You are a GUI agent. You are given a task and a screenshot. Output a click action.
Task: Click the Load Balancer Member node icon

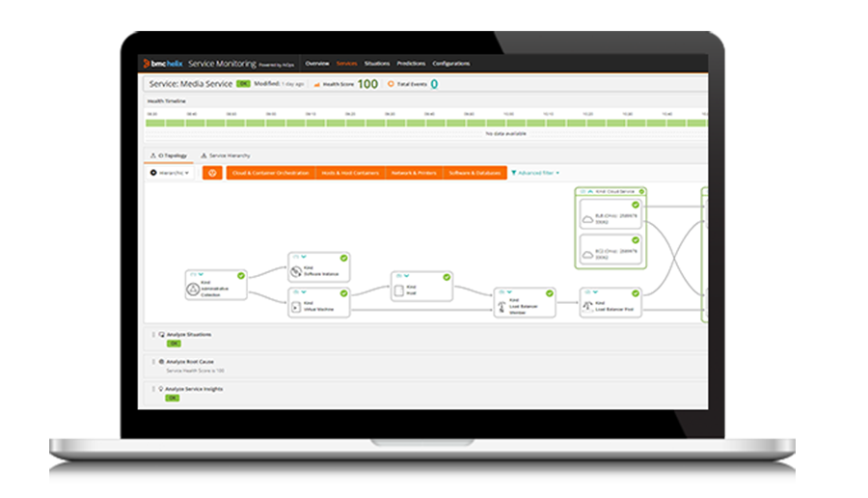pyautogui.click(x=502, y=306)
